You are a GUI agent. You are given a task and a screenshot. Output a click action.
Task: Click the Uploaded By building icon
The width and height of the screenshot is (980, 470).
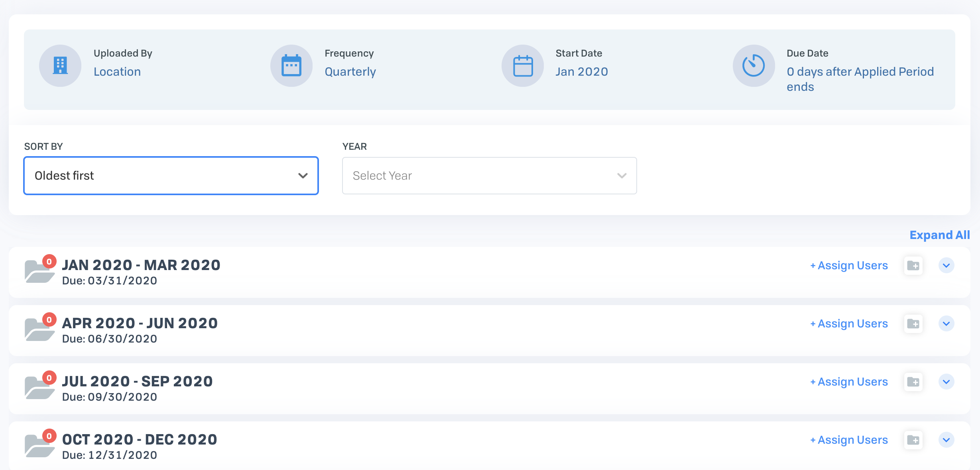60,66
